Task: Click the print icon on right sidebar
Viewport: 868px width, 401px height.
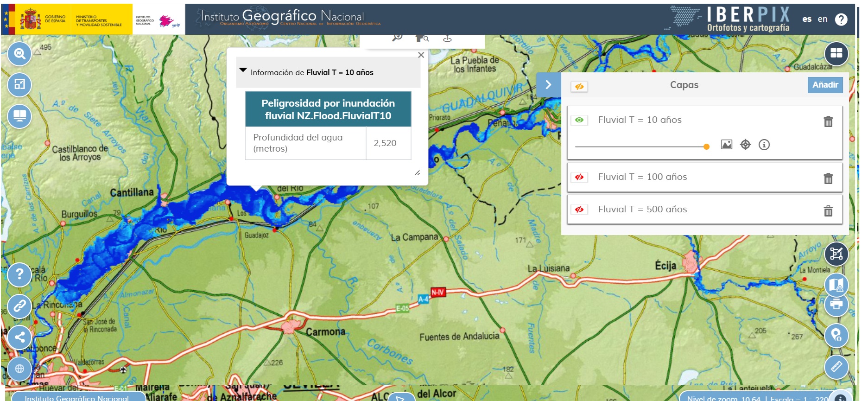Action: point(836,305)
